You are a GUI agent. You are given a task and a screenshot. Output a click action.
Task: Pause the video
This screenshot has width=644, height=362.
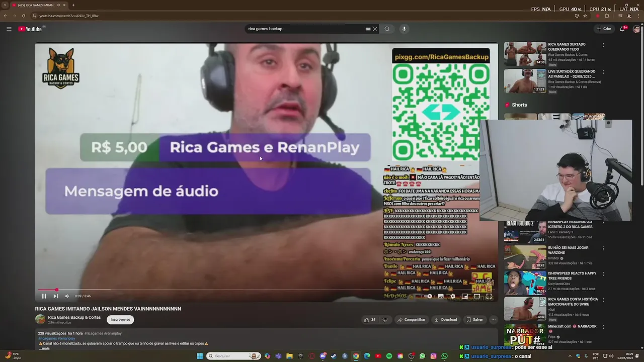tap(44, 296)
